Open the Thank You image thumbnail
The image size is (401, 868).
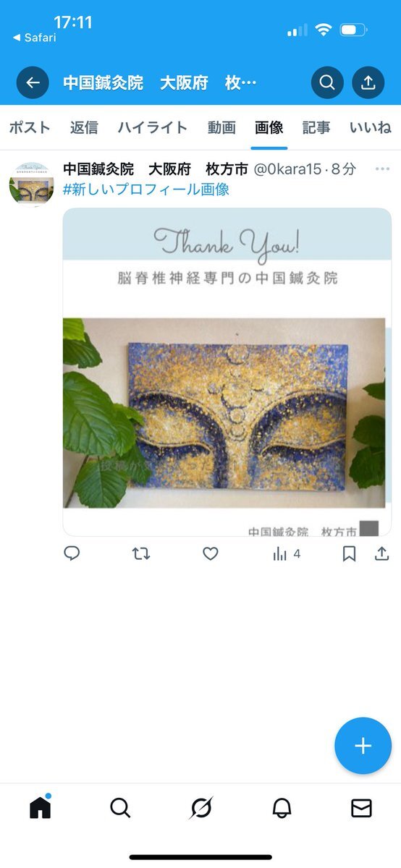click(x=227, y=372)
